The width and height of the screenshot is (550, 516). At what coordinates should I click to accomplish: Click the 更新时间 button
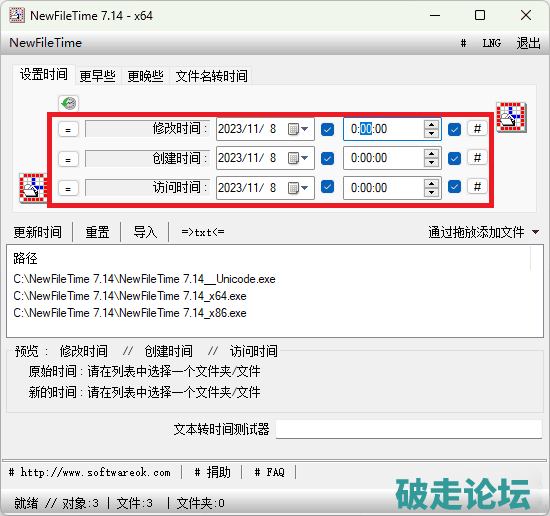click(x=38, y=232)
